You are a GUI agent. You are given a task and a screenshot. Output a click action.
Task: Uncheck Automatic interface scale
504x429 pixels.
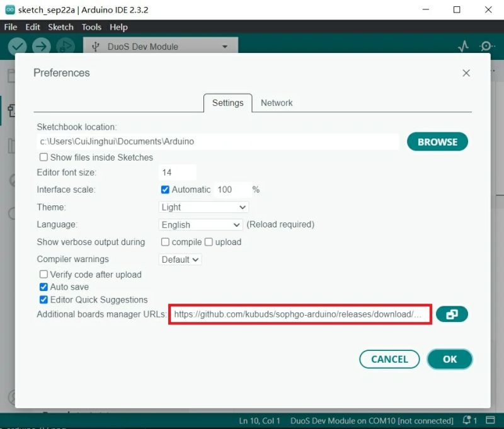[x=165, y=190]
